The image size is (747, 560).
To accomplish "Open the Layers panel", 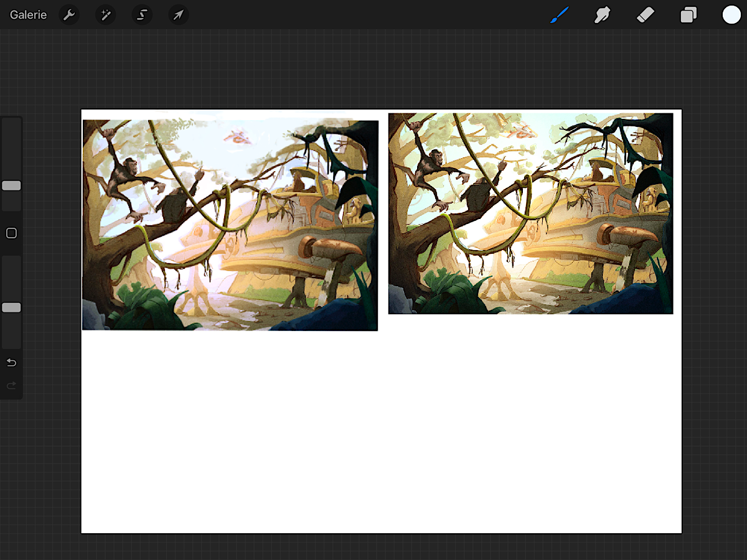I will (688, 15).
